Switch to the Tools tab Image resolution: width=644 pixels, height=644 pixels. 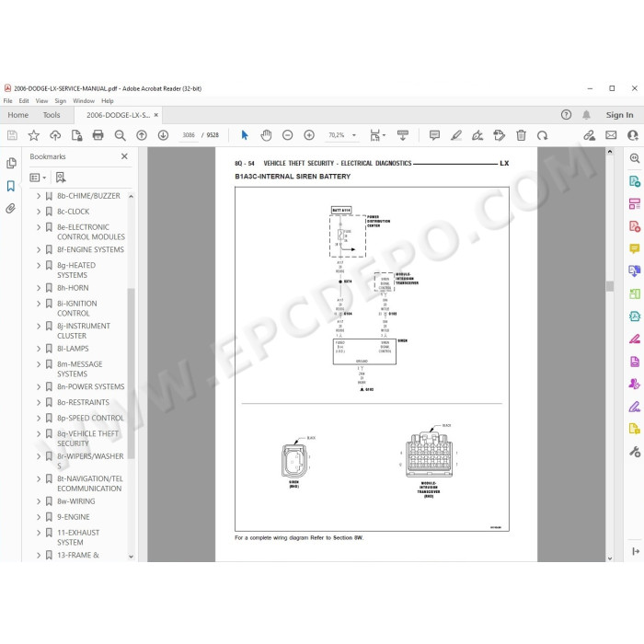52,115
